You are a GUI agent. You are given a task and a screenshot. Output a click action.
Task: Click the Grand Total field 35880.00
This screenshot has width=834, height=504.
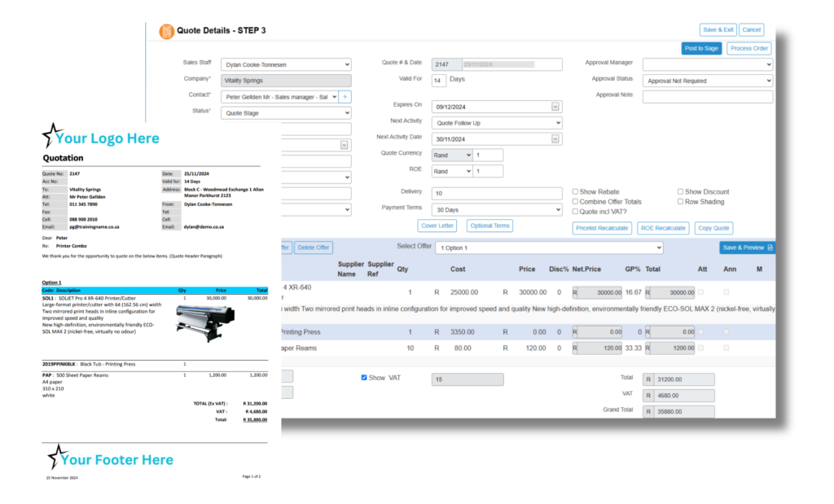[x=684, y=411]
